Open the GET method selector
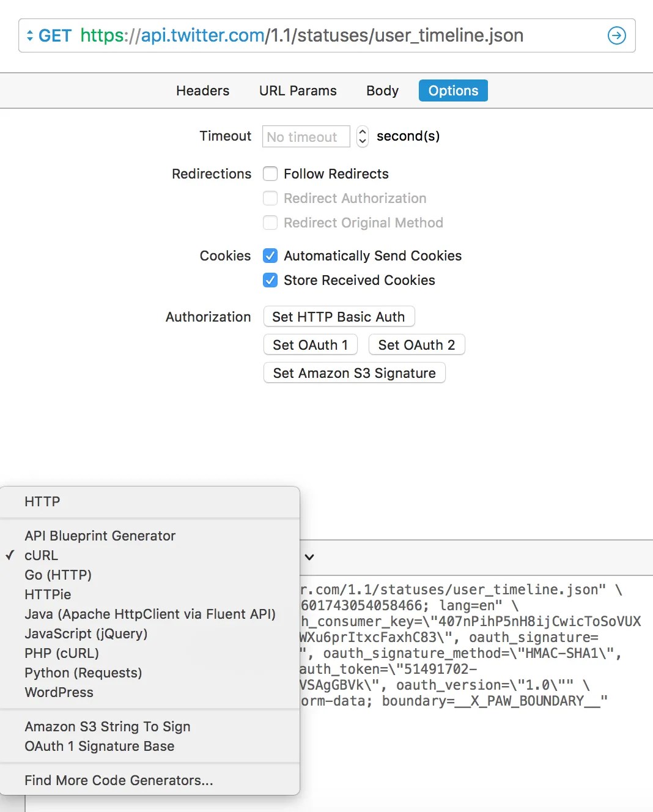Screen dimensions: 653x812 [49, 35]
